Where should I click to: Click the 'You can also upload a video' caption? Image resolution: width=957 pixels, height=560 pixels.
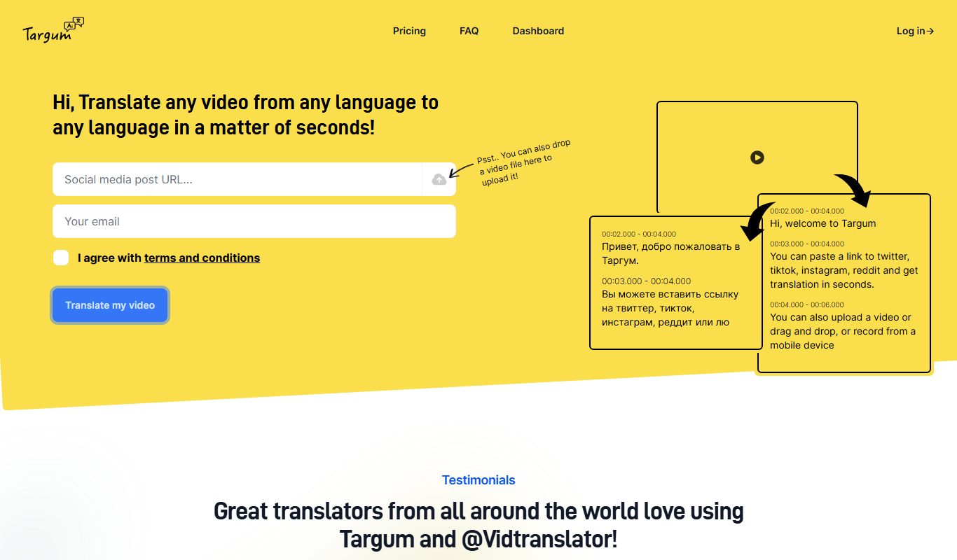(843, 331)
